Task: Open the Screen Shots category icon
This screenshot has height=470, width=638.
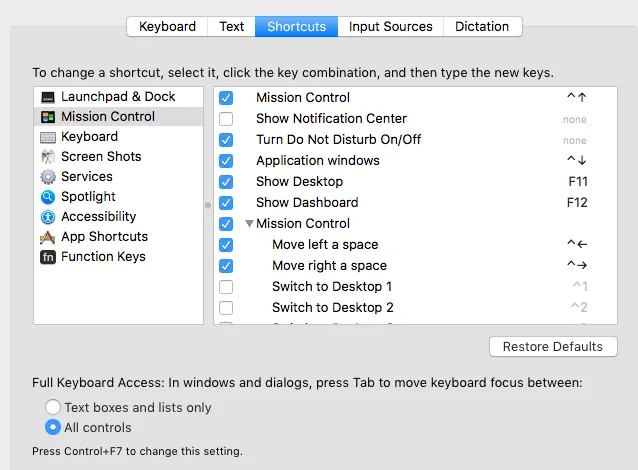Action: click(48, 157)
